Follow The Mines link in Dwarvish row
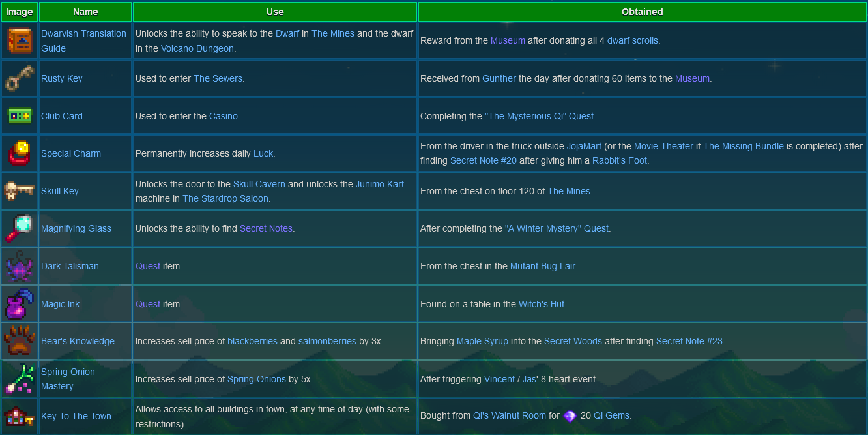The image size is (868, 435). (x=333, y=33)
